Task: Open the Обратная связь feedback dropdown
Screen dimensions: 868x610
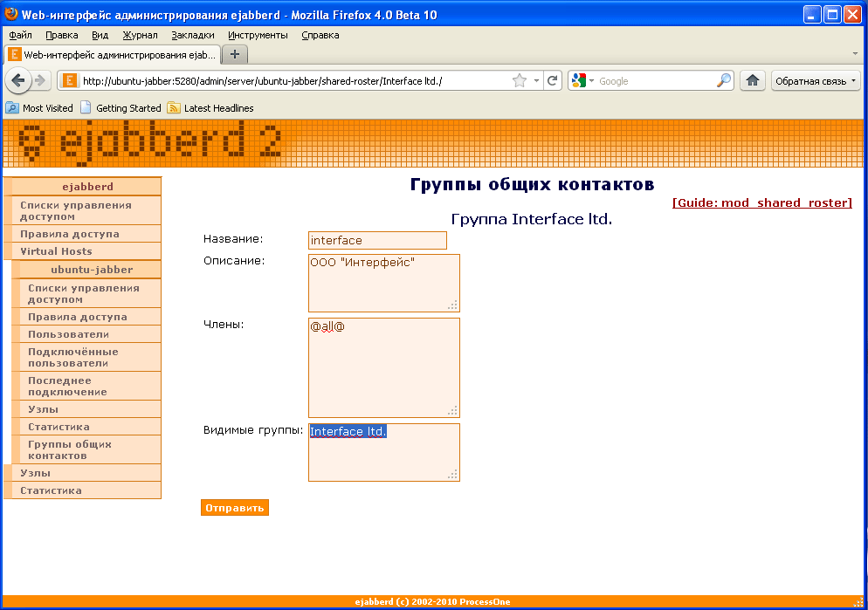Action: (x=816, y=81)
